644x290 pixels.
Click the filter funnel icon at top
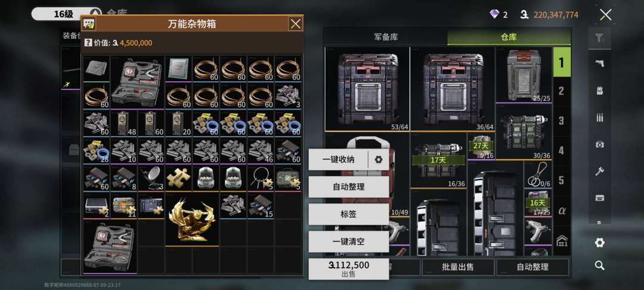(600, 39)
